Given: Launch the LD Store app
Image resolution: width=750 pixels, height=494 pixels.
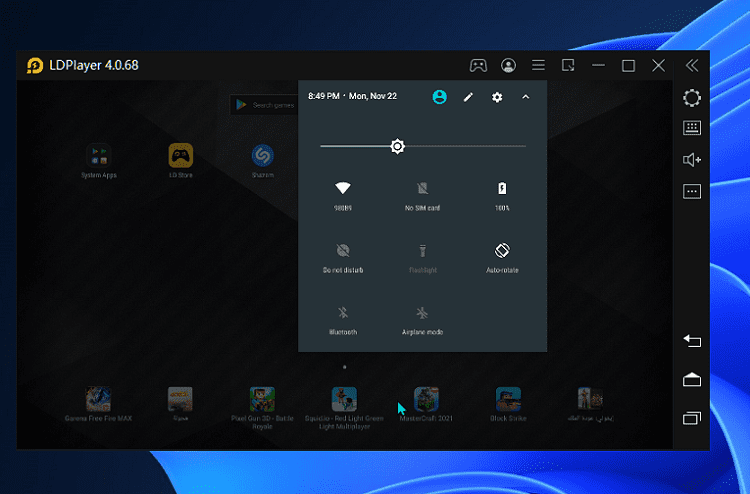Looking at the screenshot, I should 181,161.
